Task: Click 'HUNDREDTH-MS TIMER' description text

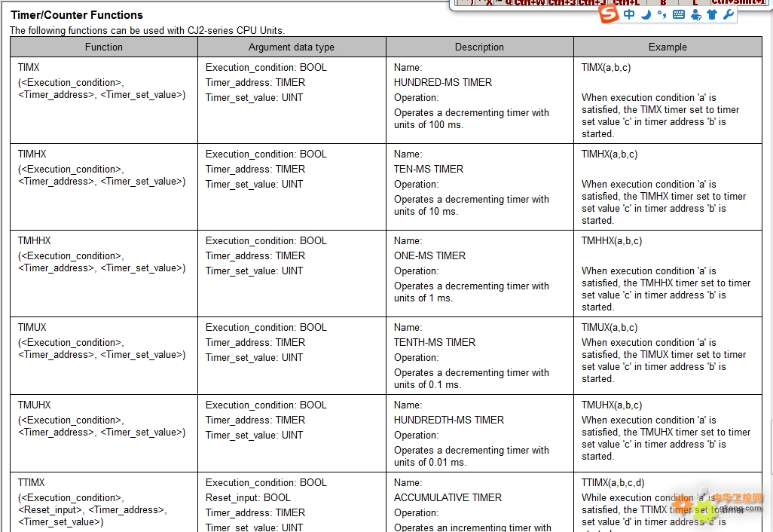Action: pos(448,420)
